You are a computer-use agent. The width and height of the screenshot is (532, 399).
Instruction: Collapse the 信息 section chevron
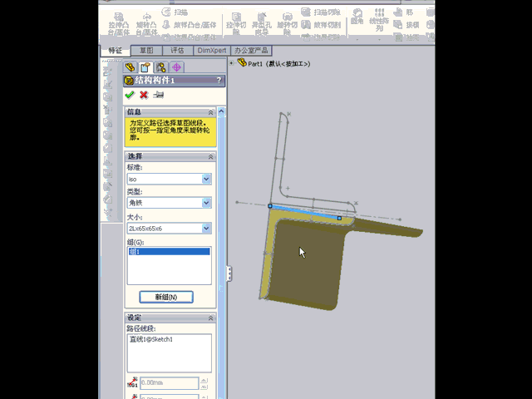[x=210, y=112]
